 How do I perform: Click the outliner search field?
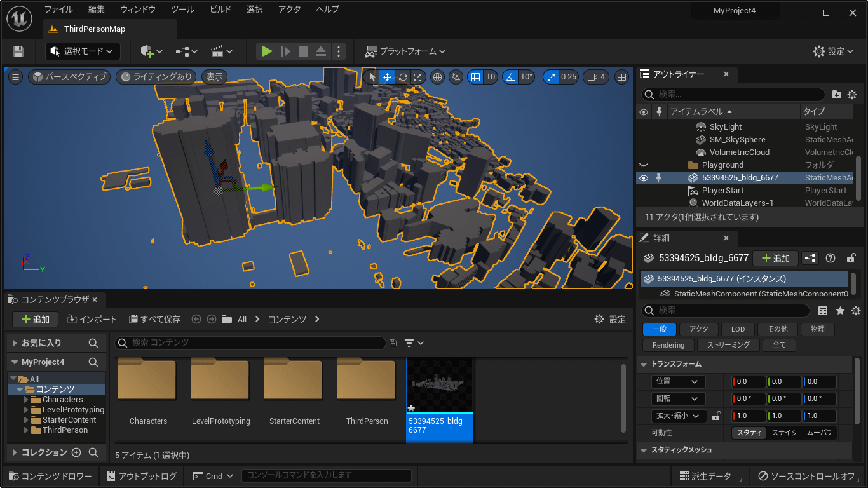point(733,94)
